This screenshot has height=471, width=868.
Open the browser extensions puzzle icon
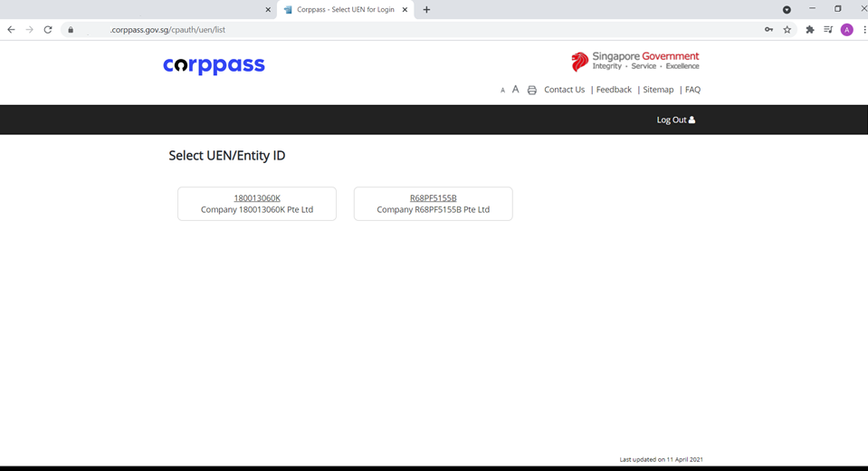tap(810, 30)
